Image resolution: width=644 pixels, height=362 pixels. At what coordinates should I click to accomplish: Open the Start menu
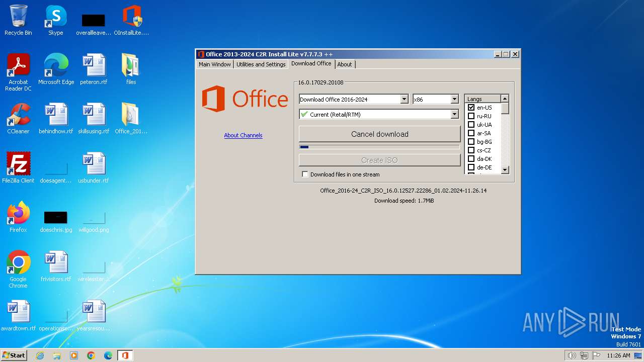coord(14,355)
